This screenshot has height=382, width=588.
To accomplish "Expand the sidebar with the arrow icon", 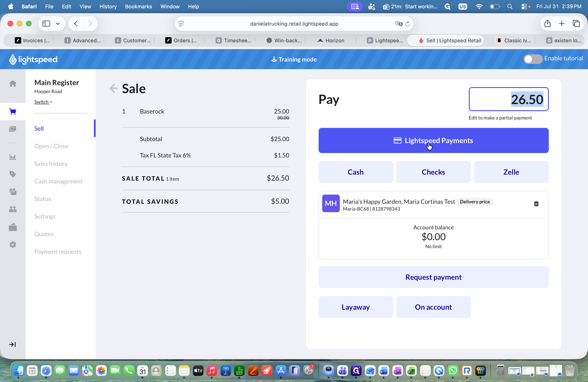I will [x=13, y=344].
